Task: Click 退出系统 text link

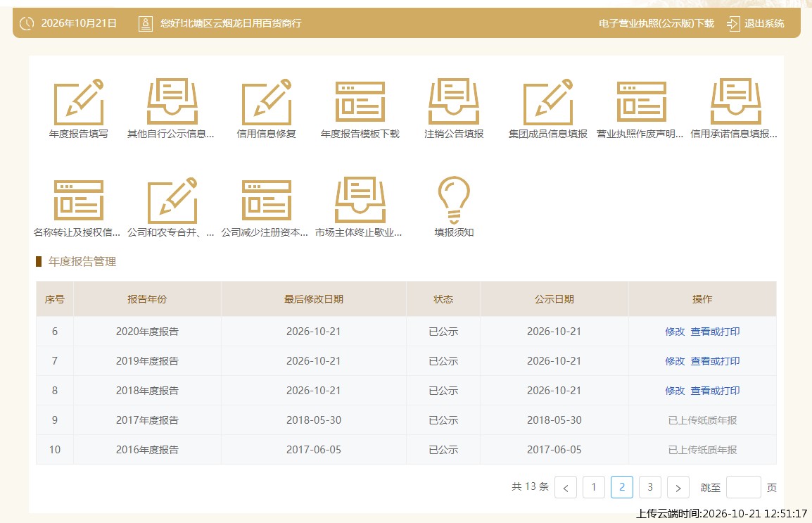Action: click(x=764, y=23)
